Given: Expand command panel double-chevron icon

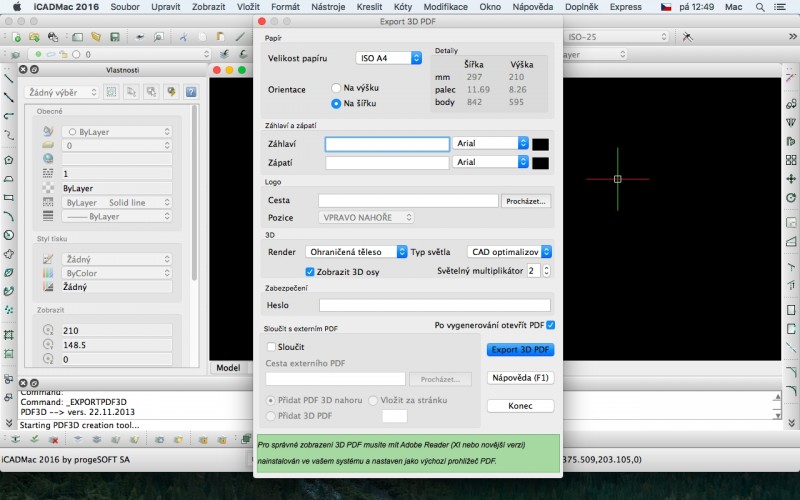Looking at the screenshot, I should pos(9,423).
